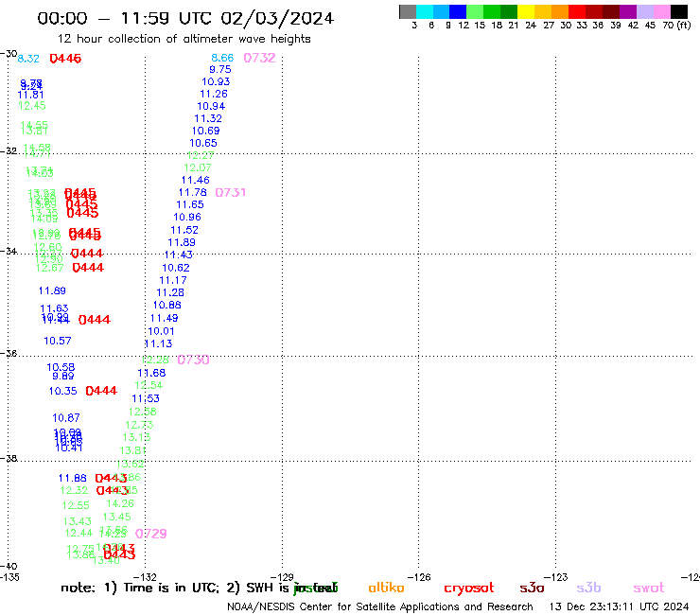700x615 pixels.
Task: Select the longitude axis label '-123'
Action: (x=556, y=577)
